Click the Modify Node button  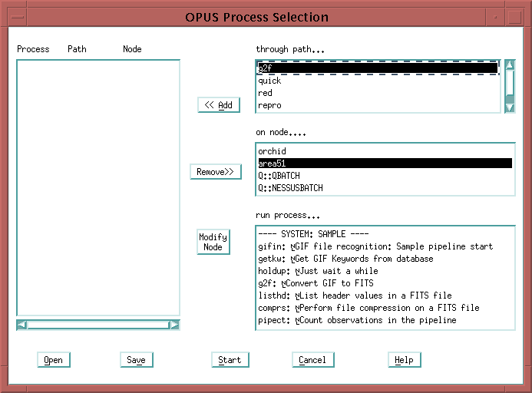tap(213, 242)
